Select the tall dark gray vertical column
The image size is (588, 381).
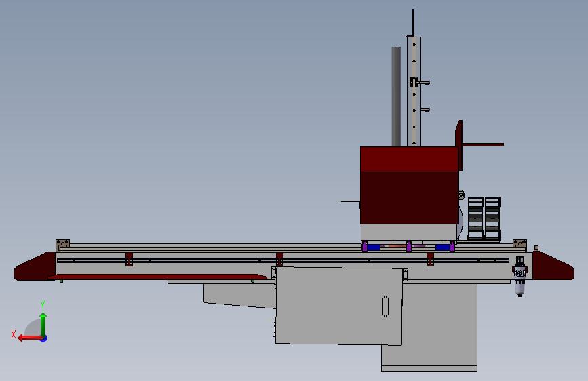coord(396,96)
